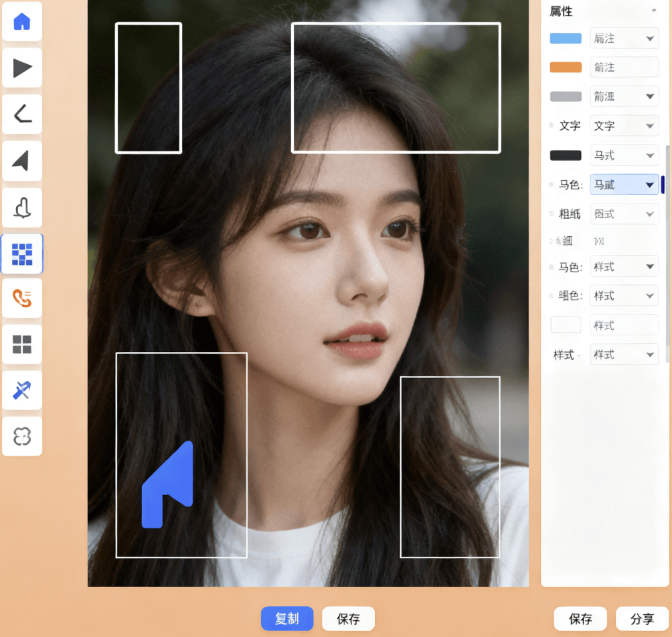Toggle the radio dot beside 粗纸
This screenshot has height=637, width=672.
point(552,214)
